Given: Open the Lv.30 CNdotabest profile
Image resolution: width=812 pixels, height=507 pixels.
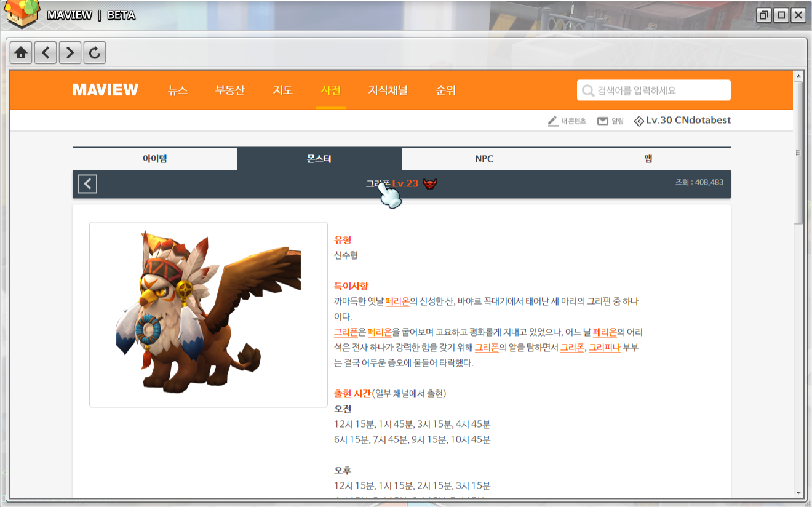Looking at the screenshot, I should click(x=688, y=121).
